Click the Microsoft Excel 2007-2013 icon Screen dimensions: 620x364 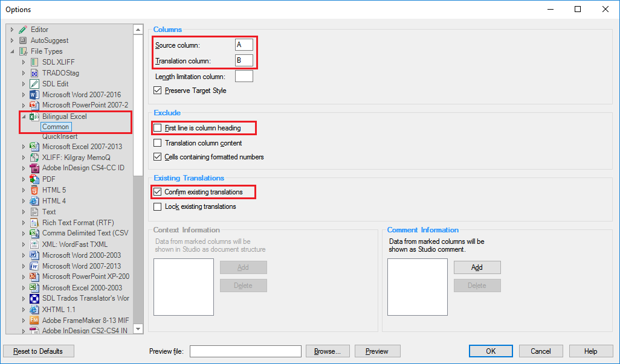[x=34, y=147]
